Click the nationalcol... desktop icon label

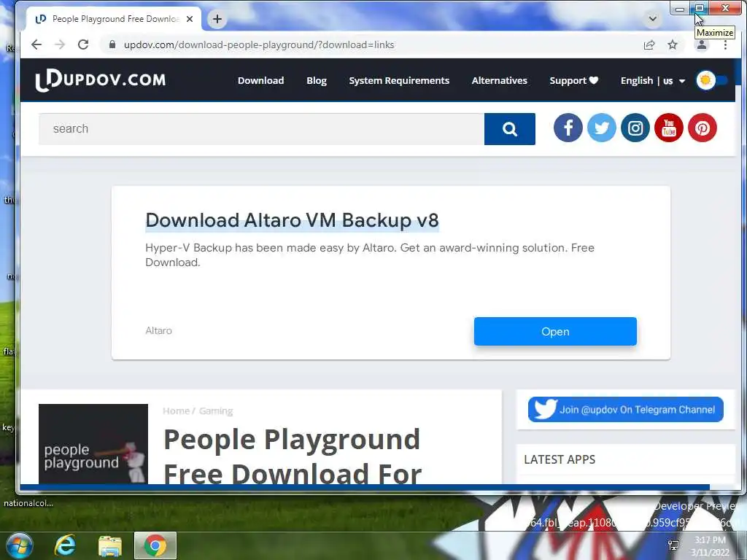click(28, 503)
